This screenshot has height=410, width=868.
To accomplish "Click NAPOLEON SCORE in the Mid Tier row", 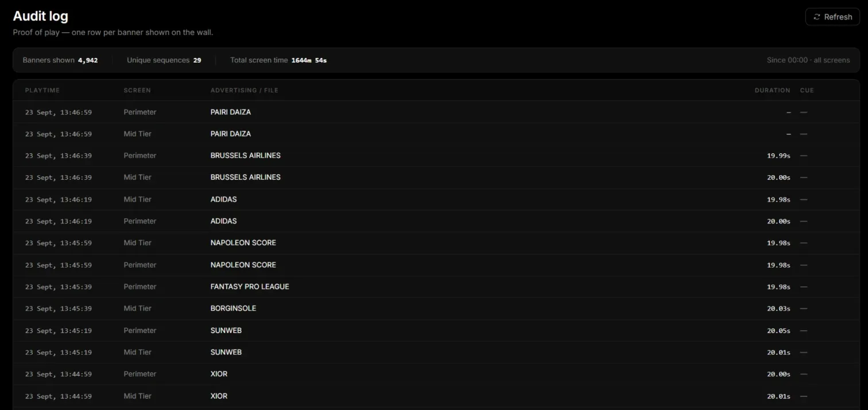I will pyautogui.click(x=243, y=243).
